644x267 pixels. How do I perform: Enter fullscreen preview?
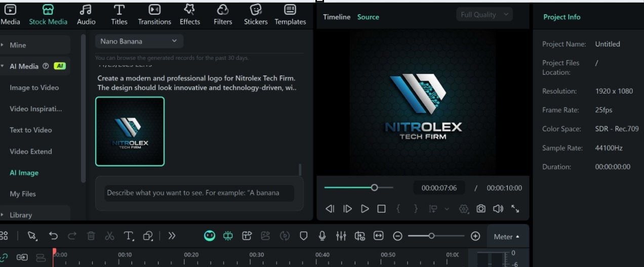coord(515,209)
